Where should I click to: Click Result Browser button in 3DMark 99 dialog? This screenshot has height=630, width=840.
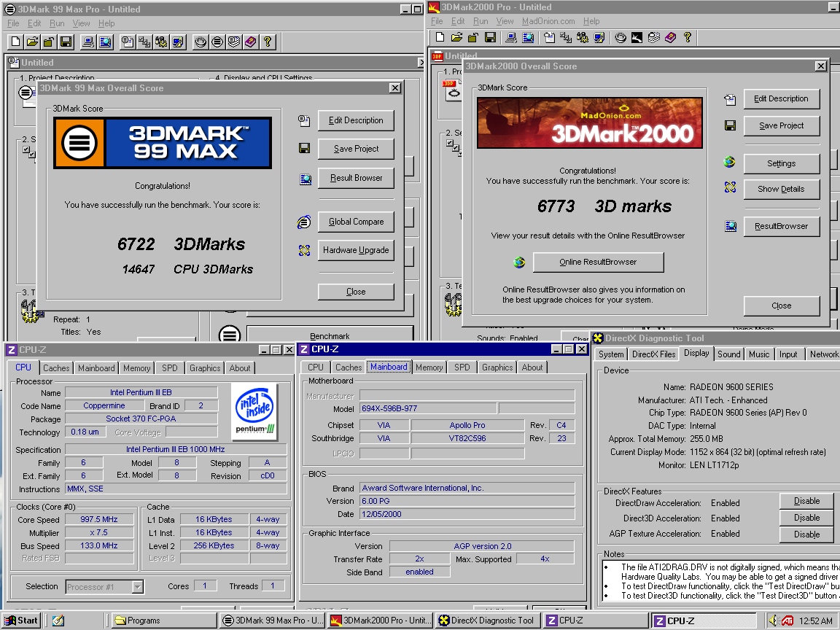(x=356, y=178)
